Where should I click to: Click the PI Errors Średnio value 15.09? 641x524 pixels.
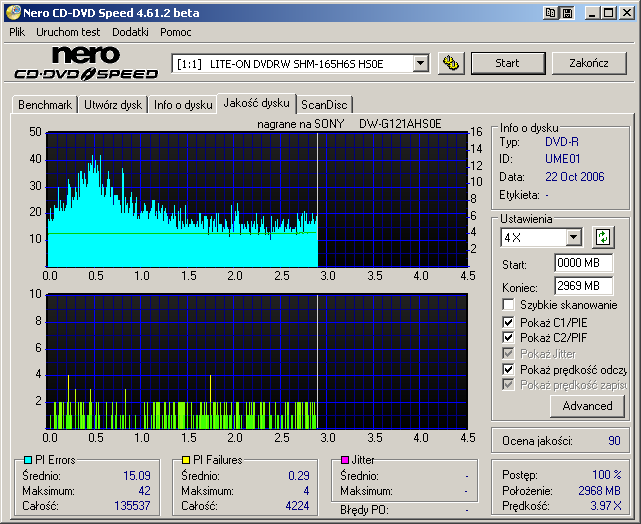(x=137, y=476)
